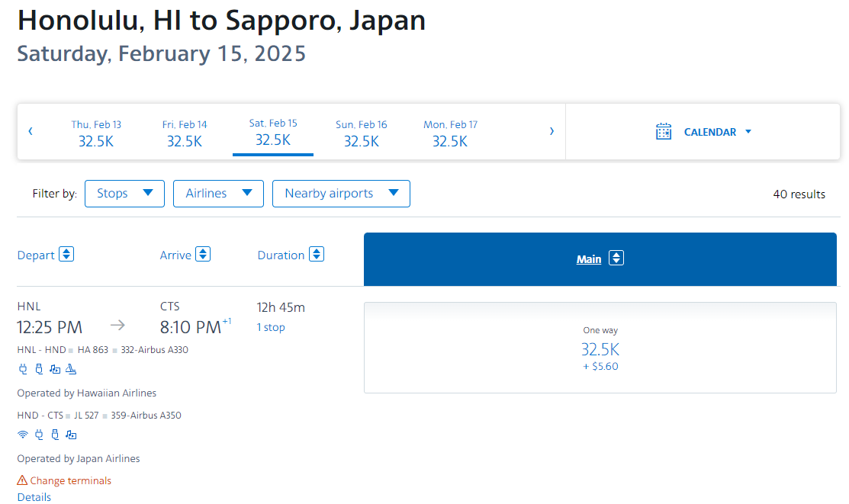
Task: Click the meal service icon on the Hawaiian segment
Action: click(71, 369)
